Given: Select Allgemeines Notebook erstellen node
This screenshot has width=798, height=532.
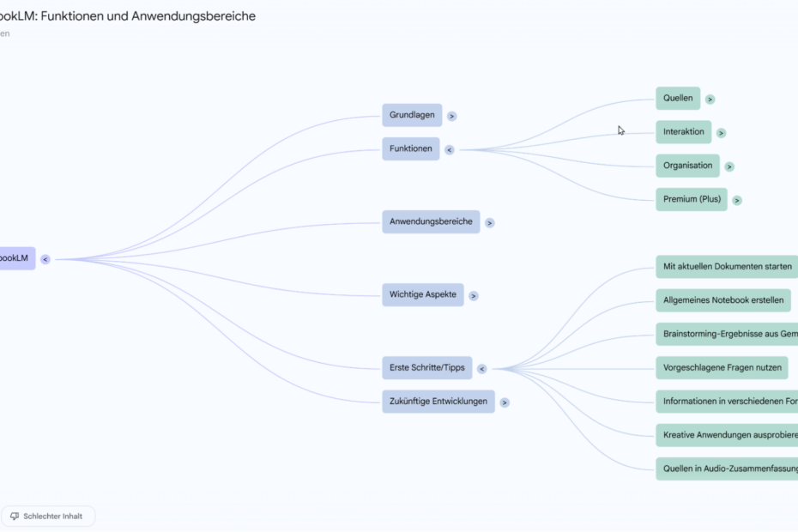Looking at the screenshot, I should 723,300.
